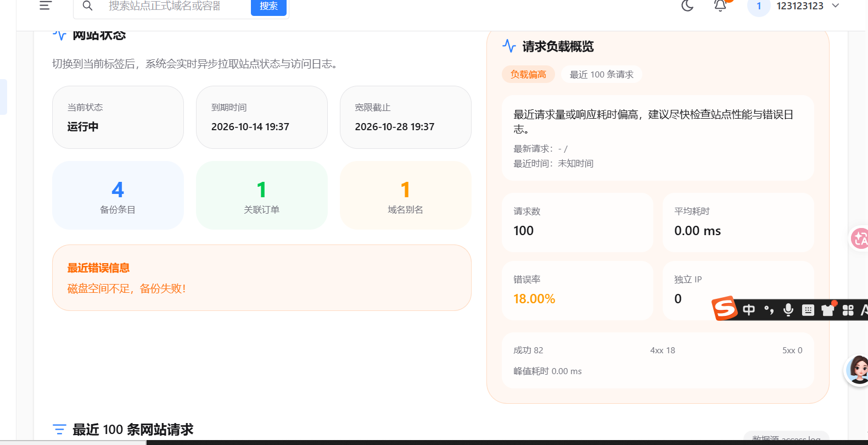This screenshot has height=445, width=868.
Task: Click the 负载偏高 status tag
Action: [x=528, y=74]
